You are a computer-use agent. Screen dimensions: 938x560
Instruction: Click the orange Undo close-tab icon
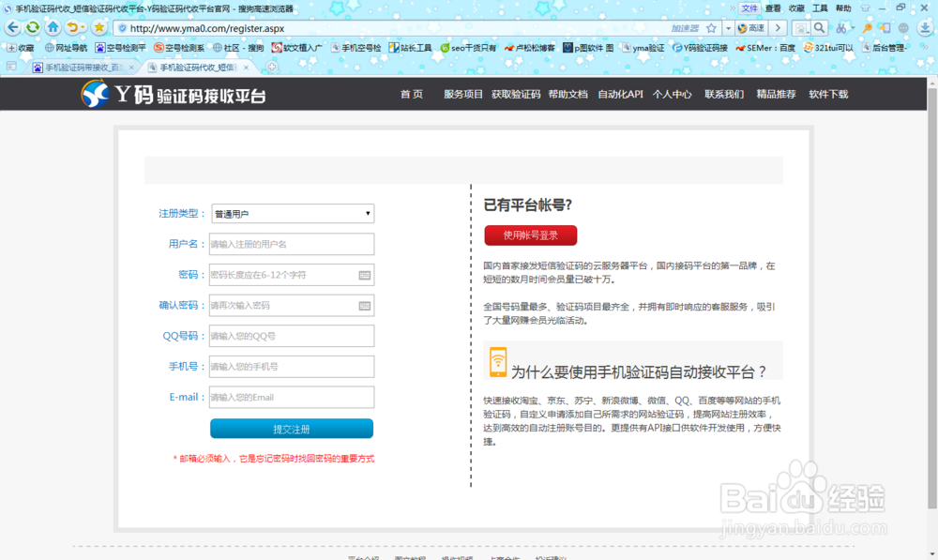[x=72, y=27]
